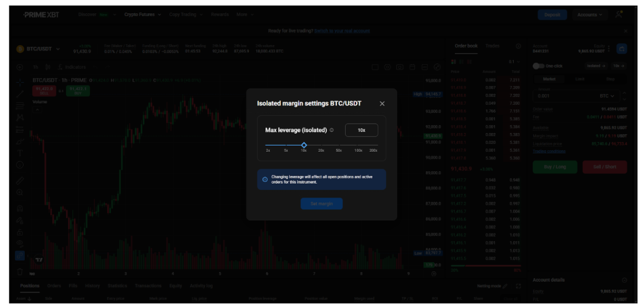Select the Limit order type tab
The height and width of the screenshot is (308, 644).
pyautogui.click(x=580, y=79)
